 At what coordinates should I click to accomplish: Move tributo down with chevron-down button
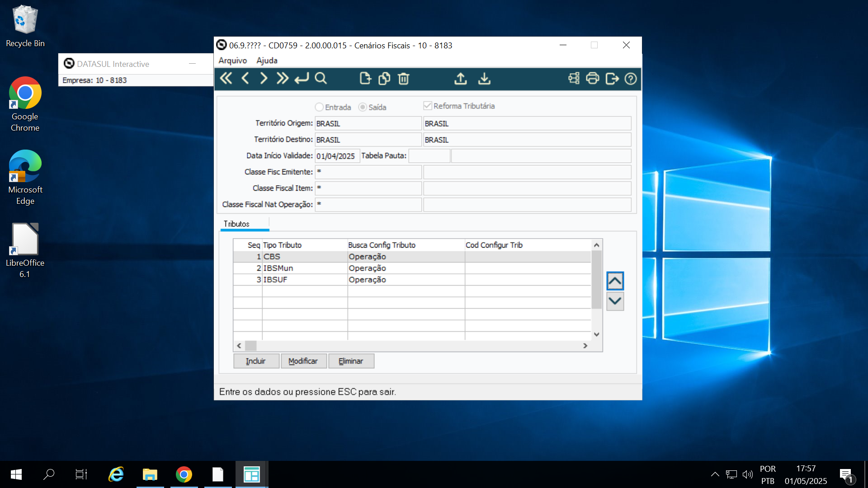pos(615,301)
